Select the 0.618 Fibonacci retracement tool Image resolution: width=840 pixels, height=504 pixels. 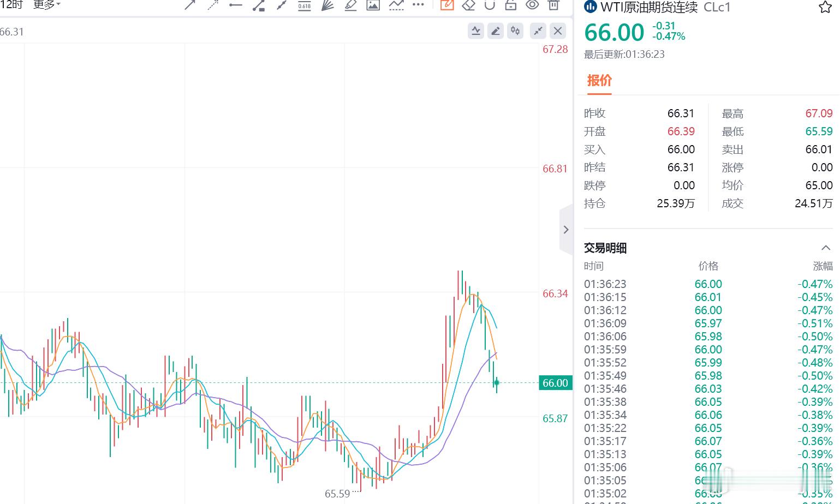305,5
